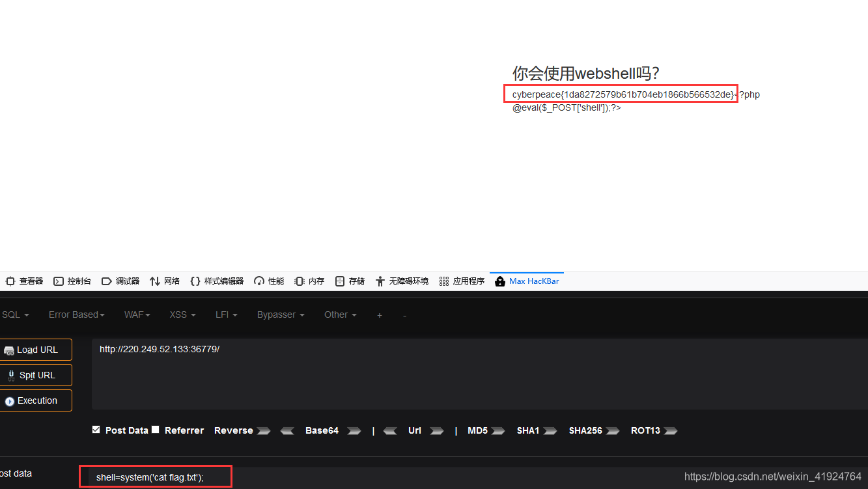Click the Reverse label text

[233, 430]
